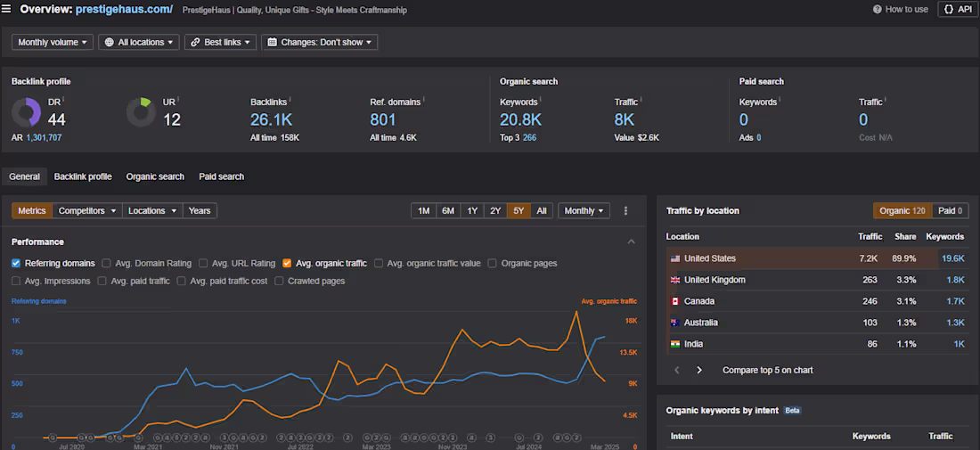Image resolution: width=980 pixels, height=450 pixels.
Task: Click the green UR donut chart icon
Action: [140, 112]
